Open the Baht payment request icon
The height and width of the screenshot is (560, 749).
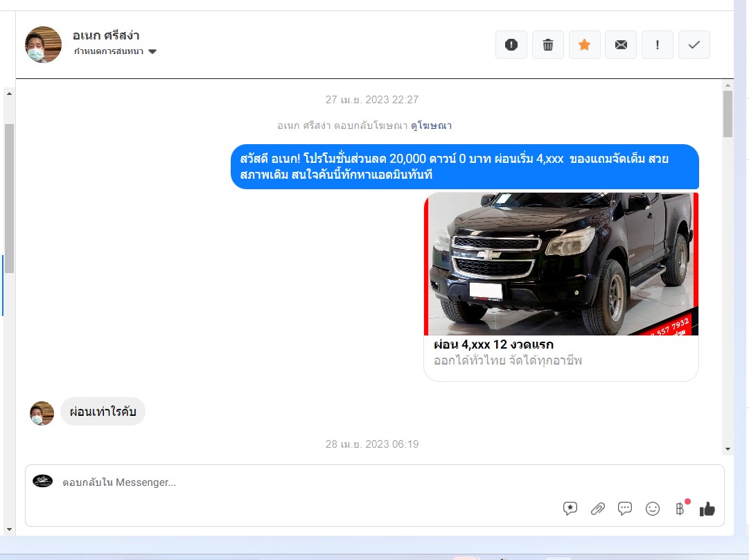[680, 509]
